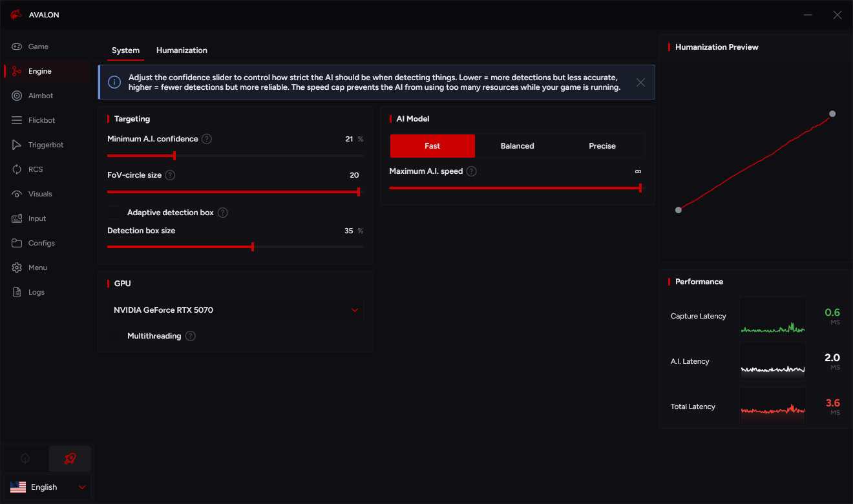Screen dimensions: 853x504
Task: Open the NVIDIA GeForce RTX 5070 GPU dropdown
Action: pos(235,310)
